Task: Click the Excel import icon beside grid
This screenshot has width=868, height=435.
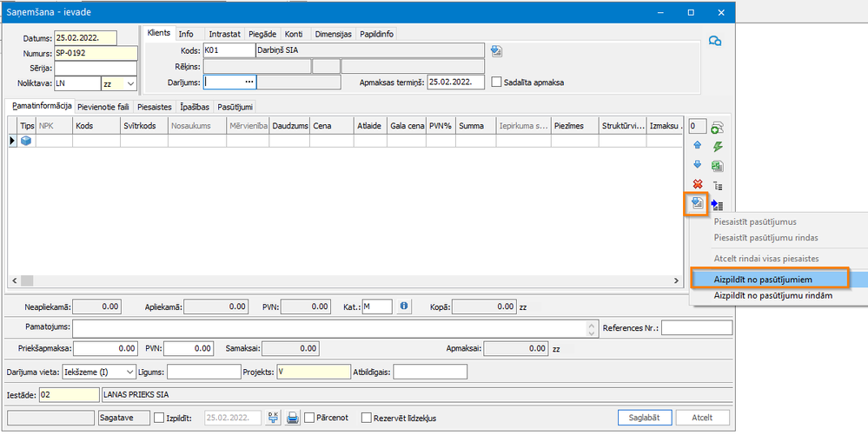Action: [718, 166]
